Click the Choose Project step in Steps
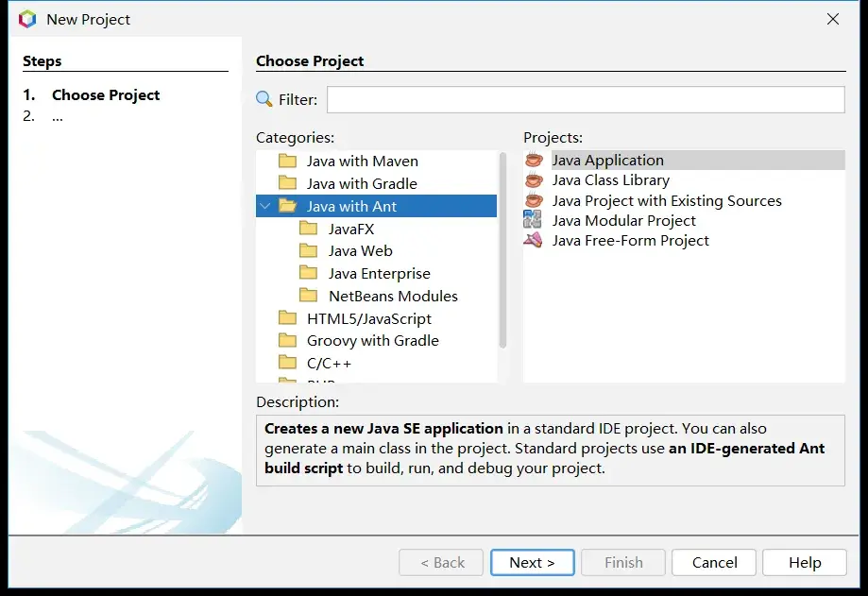 (106, 95)
